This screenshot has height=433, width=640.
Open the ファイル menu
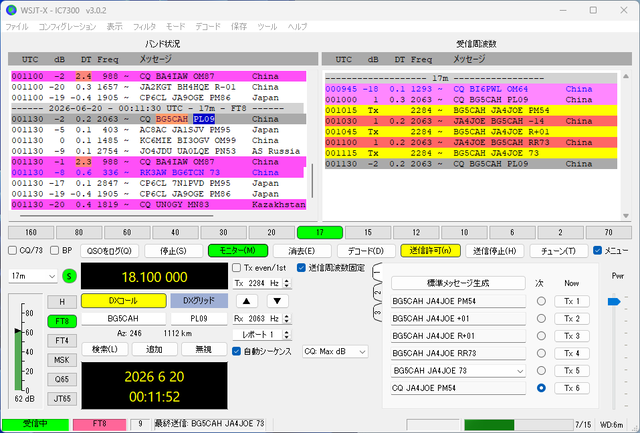[x=17, y=27]
